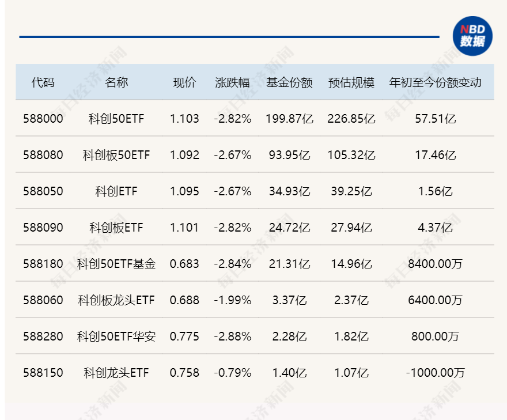Select the 科创板50ETF fund name
This screenshot has height=420, width=507.
pos(116,155)
